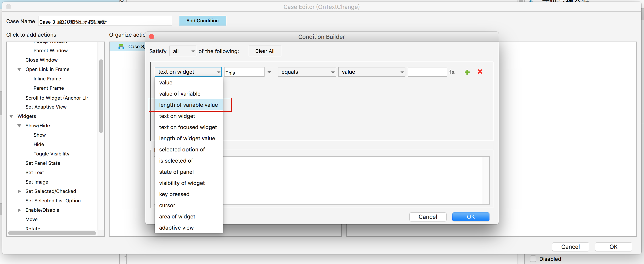The height and width of the screenshot is (264, 644).
Task: Collapse the Show/Hide group
Action: (x=19, y=126)
